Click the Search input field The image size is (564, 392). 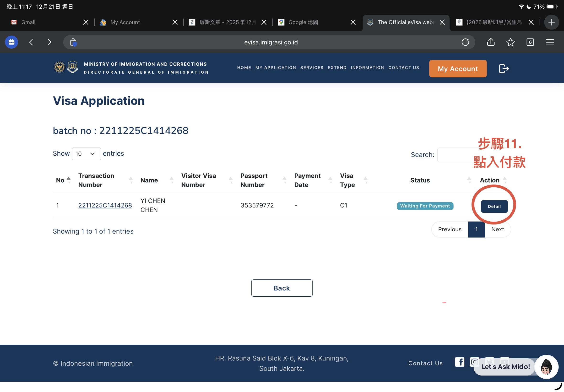tap(454, 155)
